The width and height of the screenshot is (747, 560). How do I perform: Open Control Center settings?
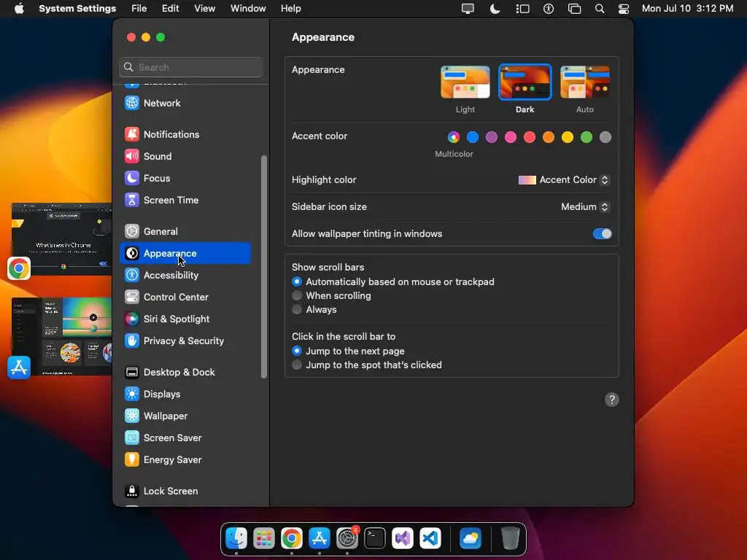[185, 297]
